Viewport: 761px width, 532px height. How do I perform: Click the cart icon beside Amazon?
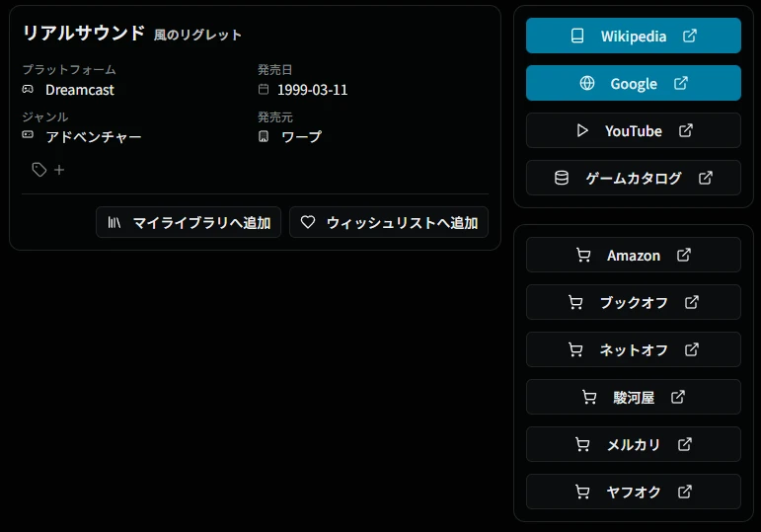(583, 255)
